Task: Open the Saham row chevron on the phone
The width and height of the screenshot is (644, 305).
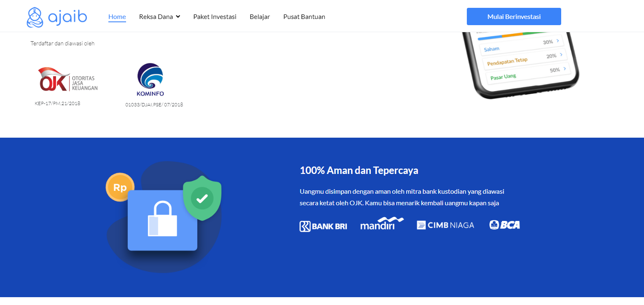Action: (x=557, y=41)
